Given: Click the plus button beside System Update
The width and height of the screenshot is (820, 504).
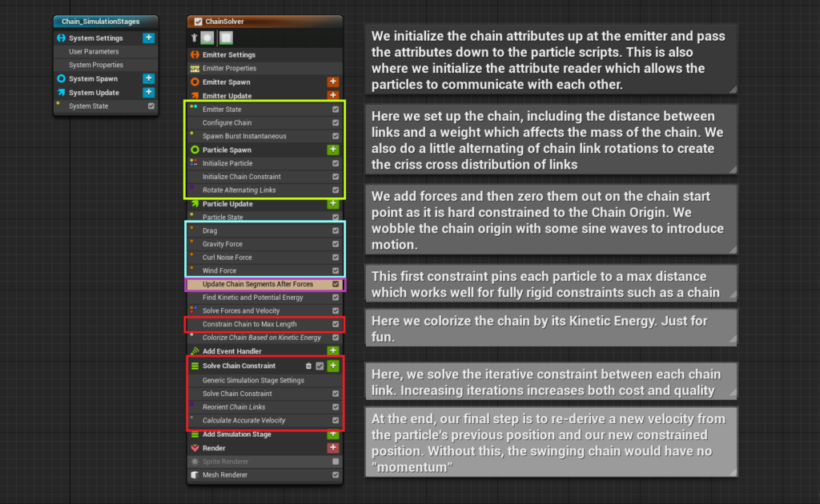Looking at the screenshot, I should tap(148, 92).
